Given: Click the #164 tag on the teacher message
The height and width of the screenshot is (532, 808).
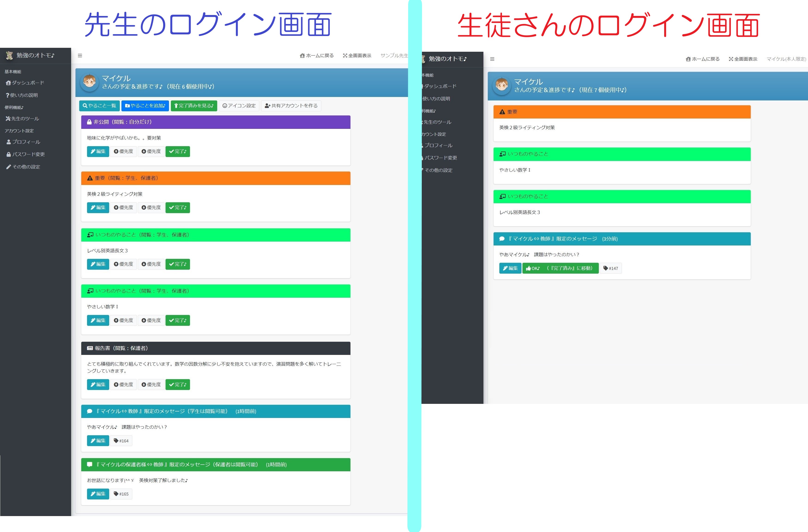Looking at the screenshot, I should [121, 440].
